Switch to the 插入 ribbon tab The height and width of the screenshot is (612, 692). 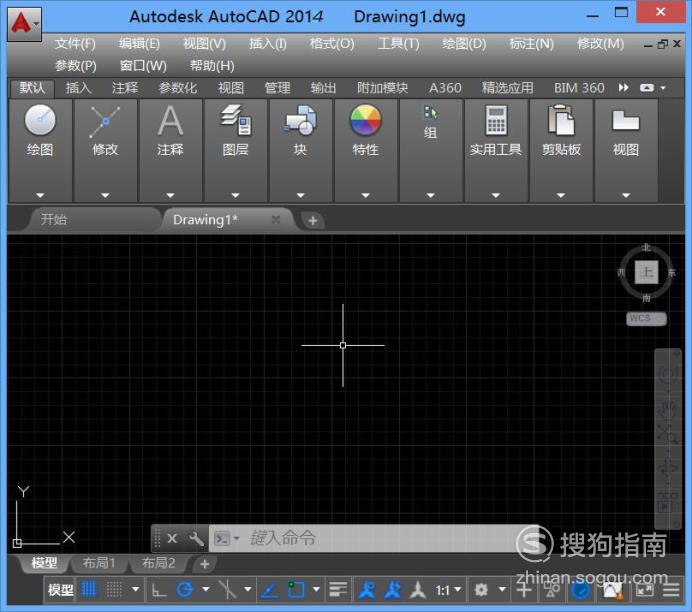point(79,88)
